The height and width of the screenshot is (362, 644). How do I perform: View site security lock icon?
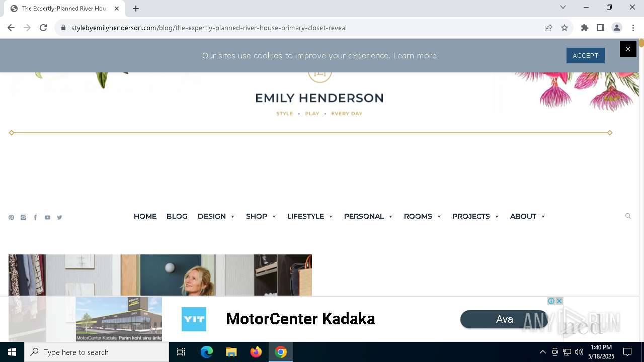[x=63, y=28]
